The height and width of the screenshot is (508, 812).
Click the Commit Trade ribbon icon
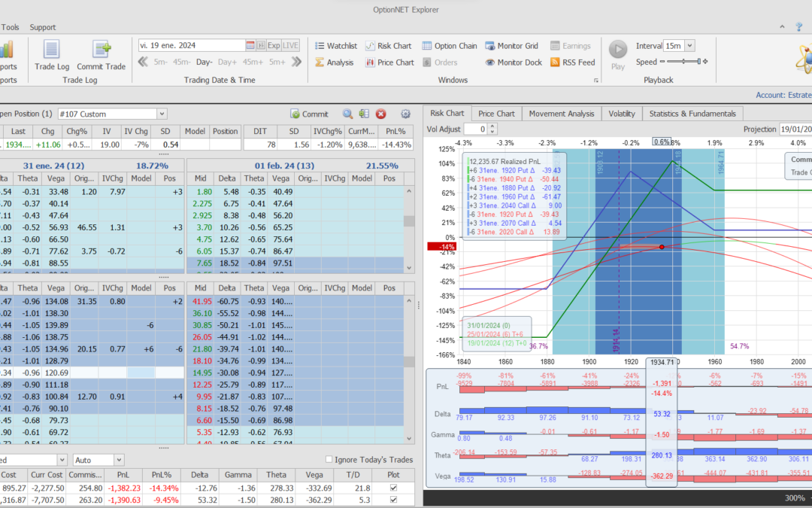pyautogui.click(x=101, y=54)
